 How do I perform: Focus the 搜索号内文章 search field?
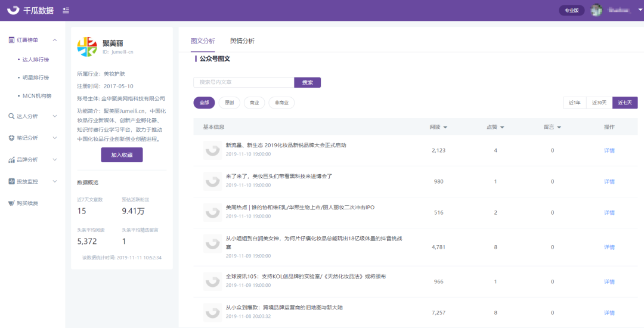(x=244, y=82)
